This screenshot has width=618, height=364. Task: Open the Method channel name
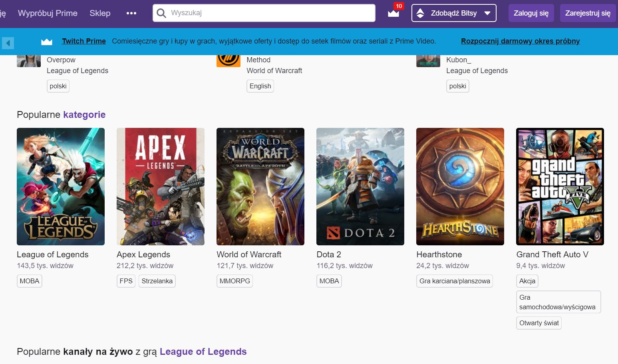(258, 60)
